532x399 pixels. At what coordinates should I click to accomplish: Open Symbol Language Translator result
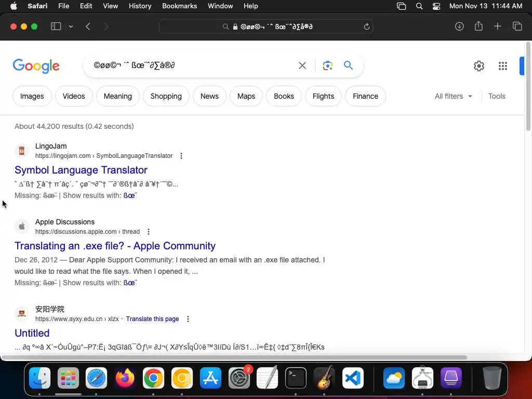(x=81, y=170)
